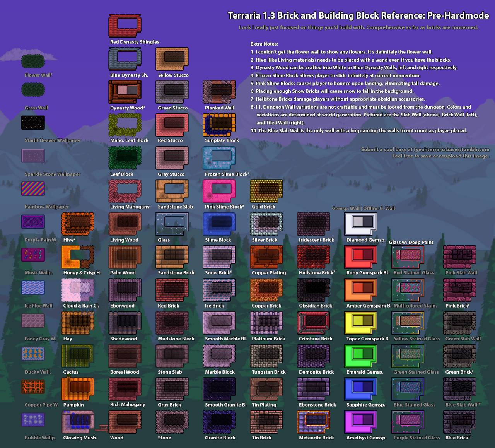Click the Crimtane Brick sample
This screenshot has height=448, width=495.
click(x=314, y=323)
